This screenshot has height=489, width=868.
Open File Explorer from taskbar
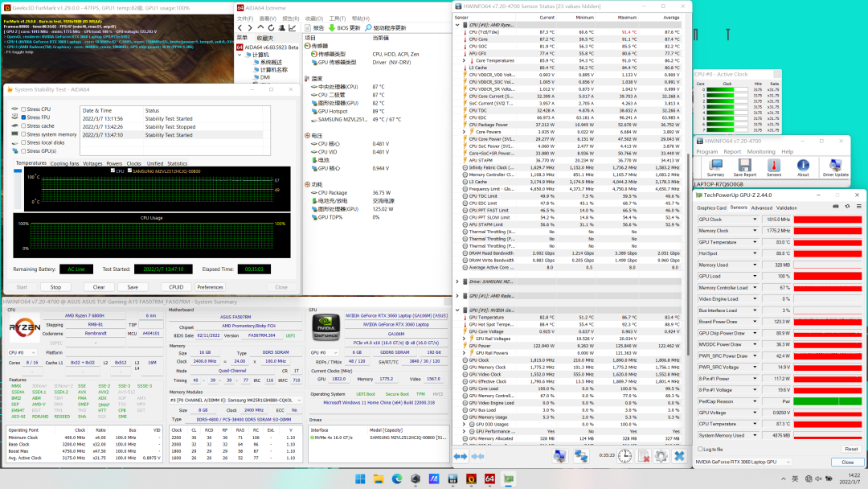(x=379, y=479)
